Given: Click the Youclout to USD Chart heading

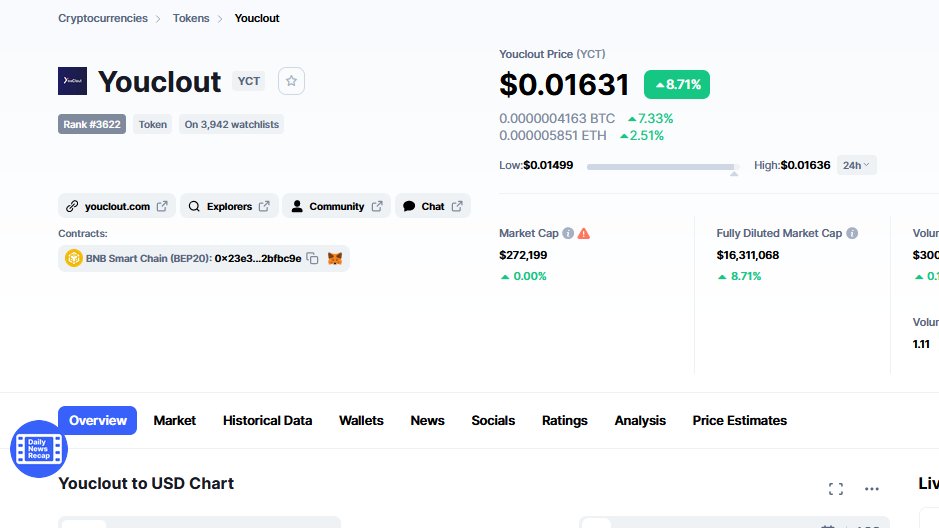Looking at the screenshot, I should click(146, 483).
